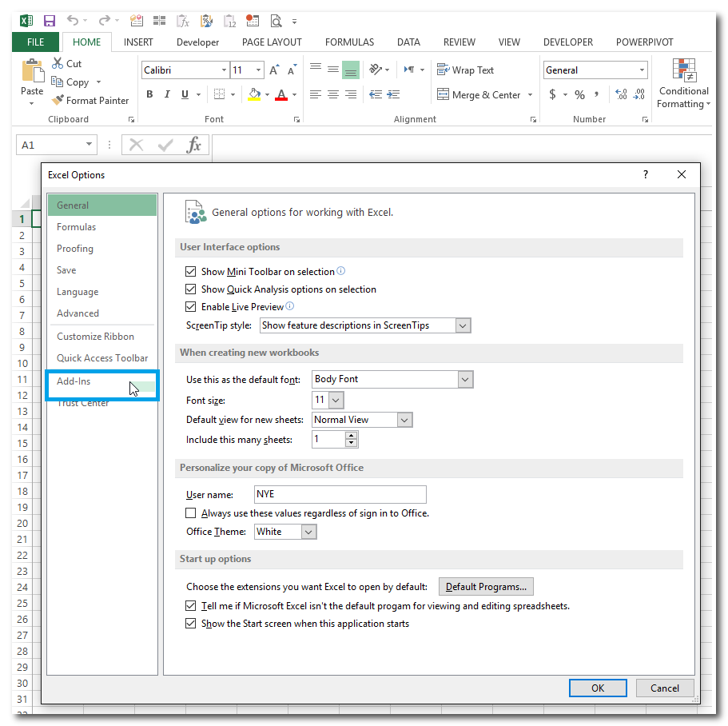
Task: Open the Office Theme dropdown
Action: [308, 532]
